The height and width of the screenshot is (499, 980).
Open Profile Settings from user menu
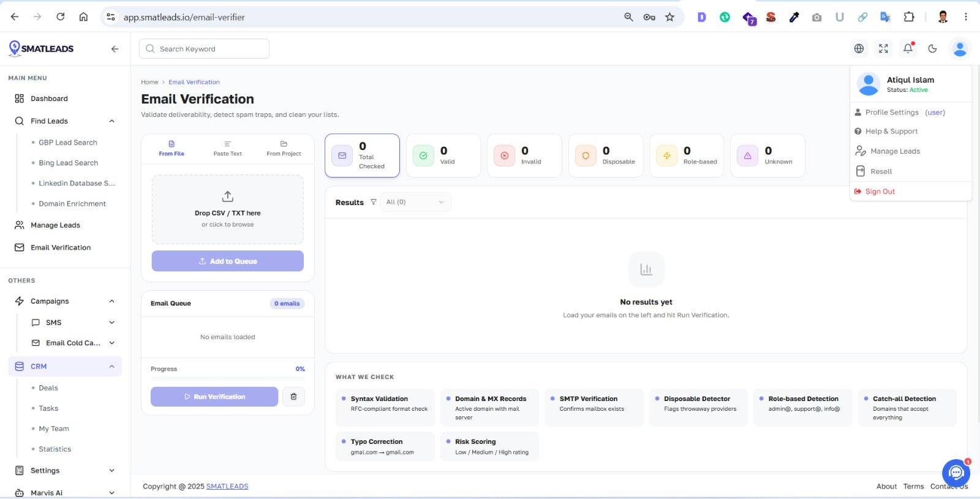pos(900,113)
